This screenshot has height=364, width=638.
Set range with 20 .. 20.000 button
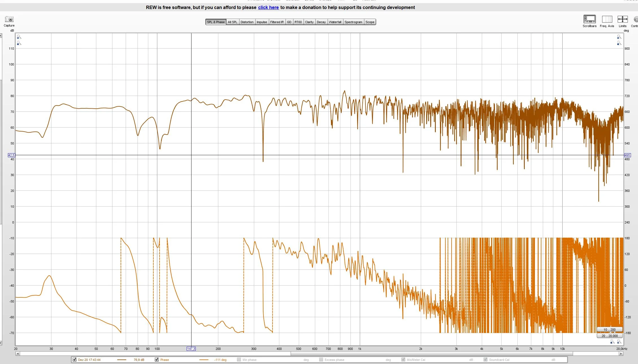[609, 336]
